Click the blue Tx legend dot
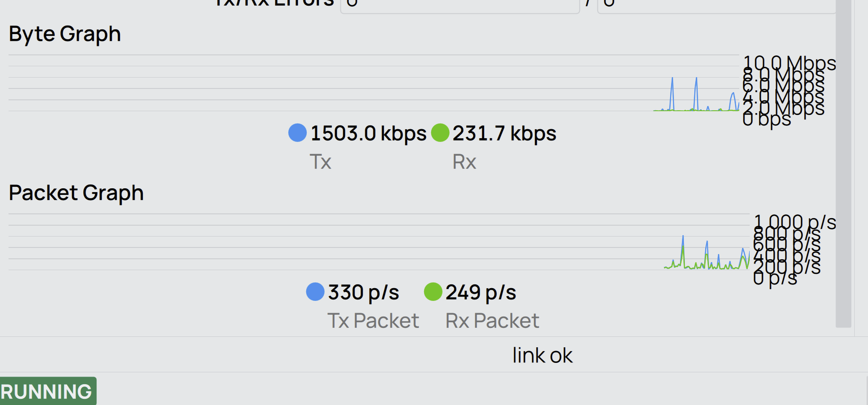 pyautogui.click(x=297, y=132)
